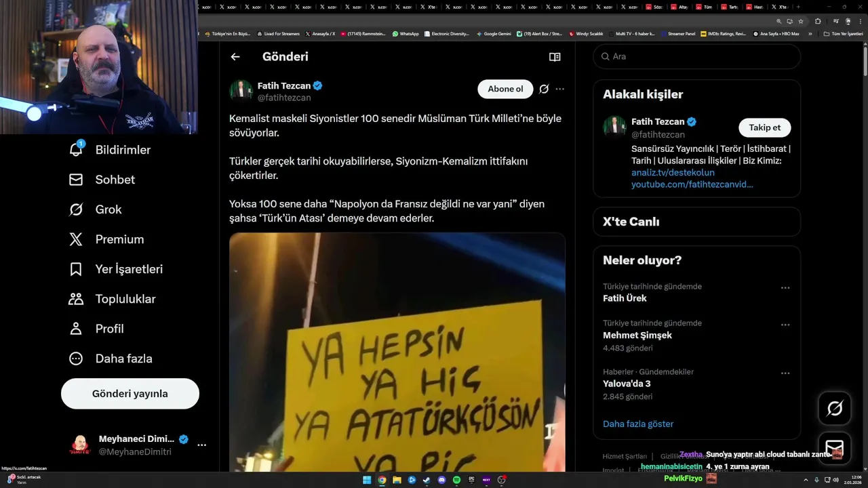This screenshot has width=868, height=488.
Task: Go back using the Gönderi back arrow
Action: (235, 57)
